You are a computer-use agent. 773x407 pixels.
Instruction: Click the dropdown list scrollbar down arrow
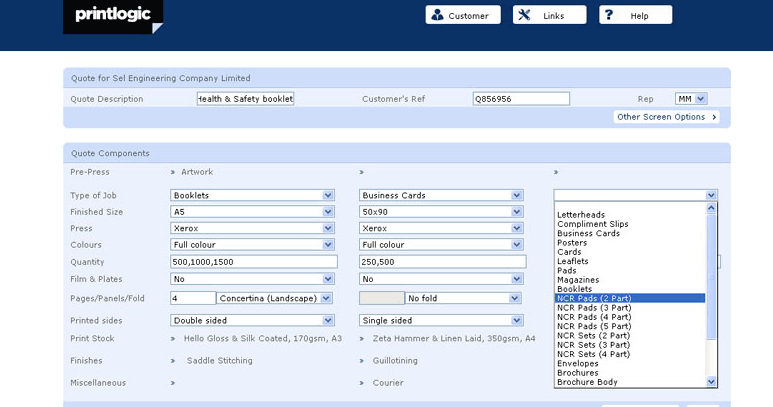pyautogui.click(x=711, y=381)
